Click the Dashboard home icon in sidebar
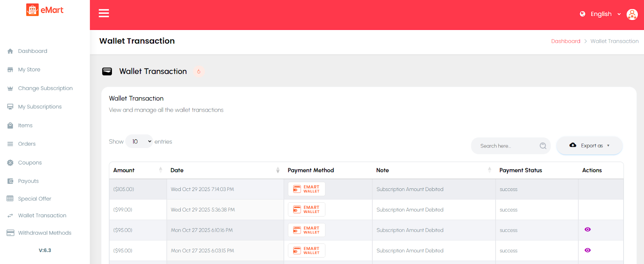 (x=10, y=51)
